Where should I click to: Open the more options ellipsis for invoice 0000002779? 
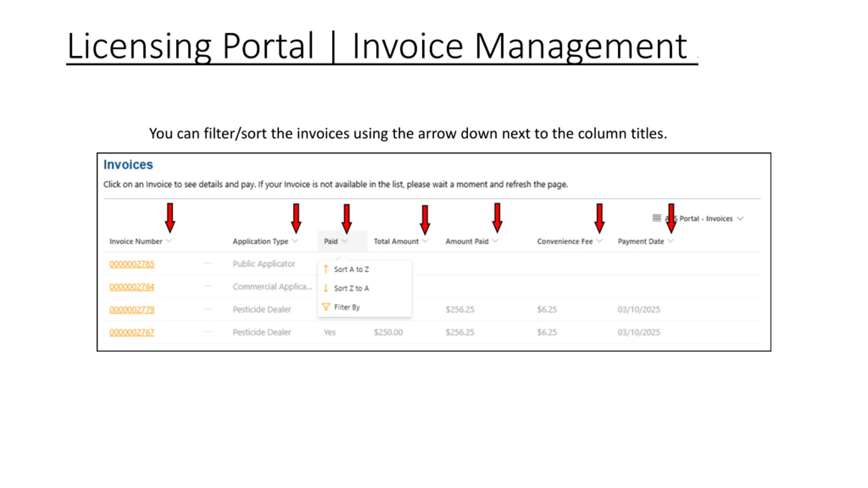pyautogui.click(x=208, y=309)
